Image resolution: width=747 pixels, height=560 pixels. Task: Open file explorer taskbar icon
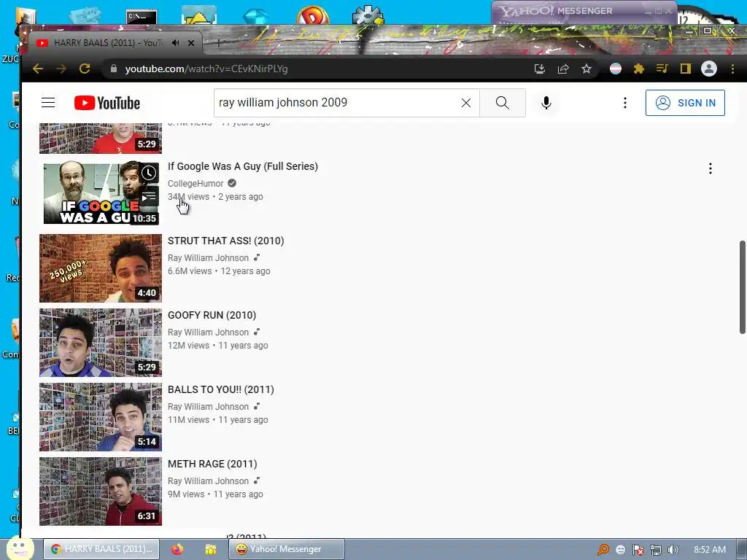click(x=211, y=549)
